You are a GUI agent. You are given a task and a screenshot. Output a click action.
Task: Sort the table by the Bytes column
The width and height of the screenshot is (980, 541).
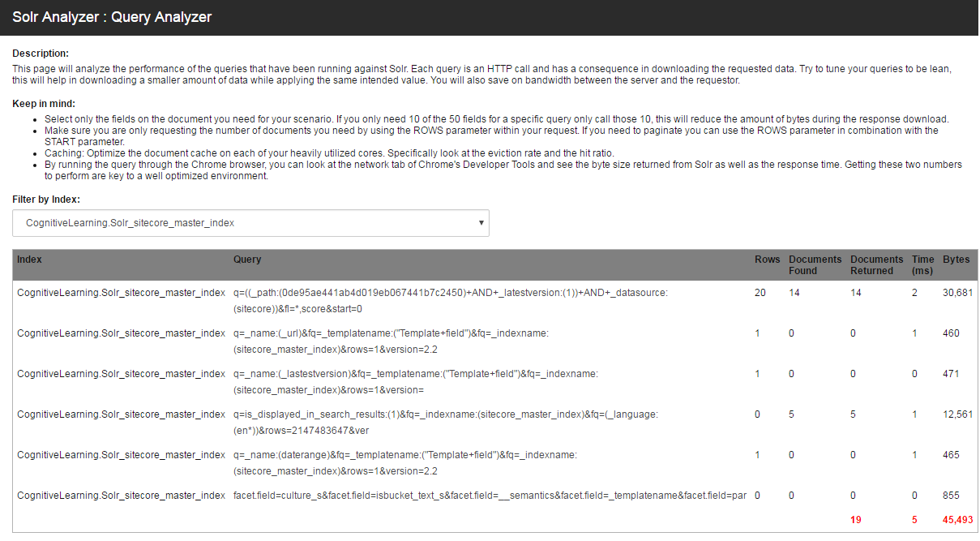(956, 259)
